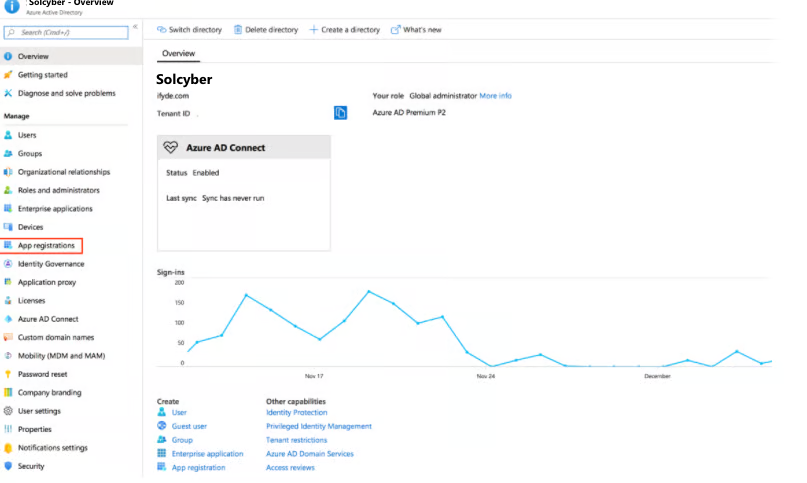Click the copy Tenant ID icon
Screen dimensions: 807x483
pyautogui.click(x=340, y=113)
